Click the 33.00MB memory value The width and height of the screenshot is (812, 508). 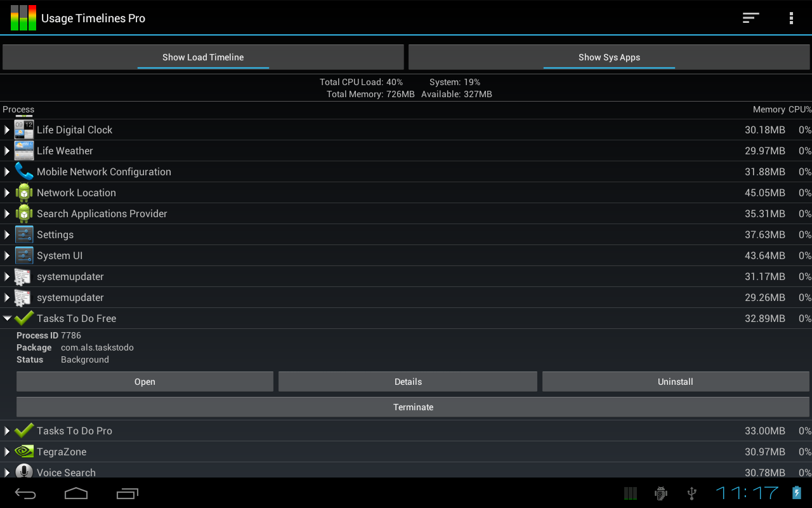click(x=765, y=431)
